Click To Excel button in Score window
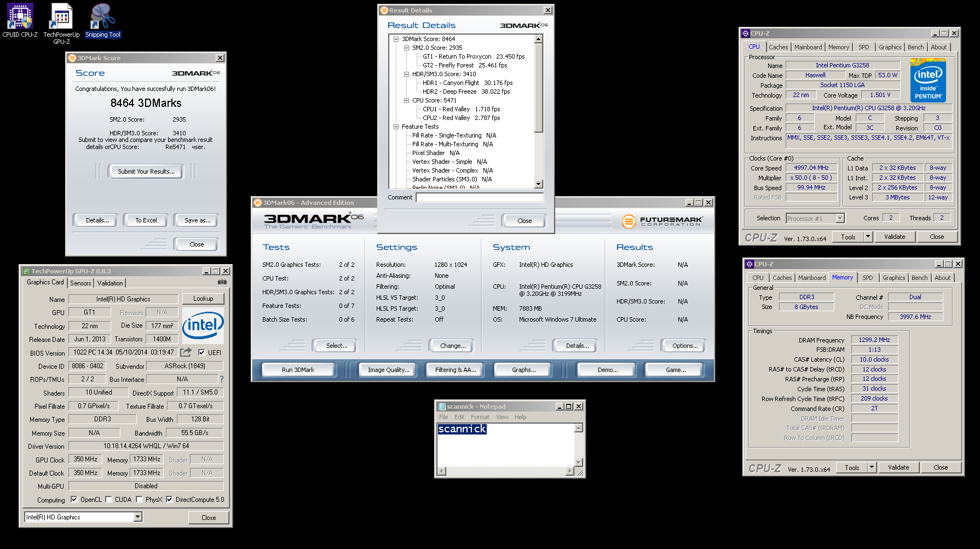Image resolution: width=980 pixels, height=549 pixels. [x=146, y=220]
